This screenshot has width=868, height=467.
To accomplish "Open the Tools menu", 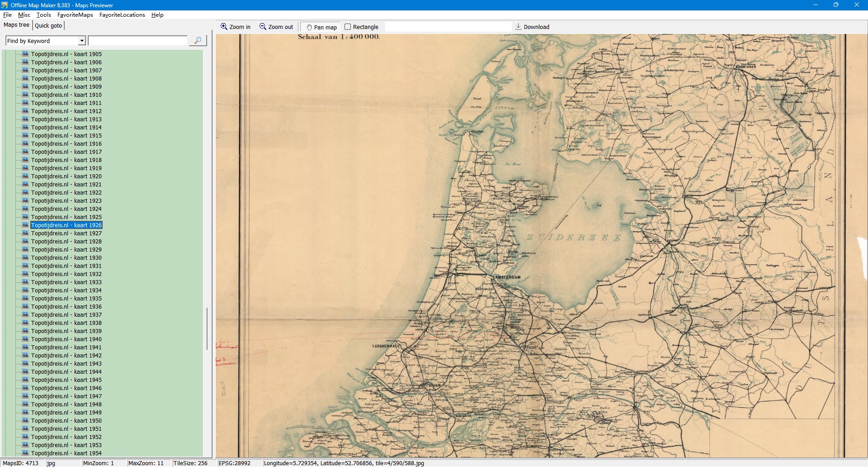I will 43,15.
